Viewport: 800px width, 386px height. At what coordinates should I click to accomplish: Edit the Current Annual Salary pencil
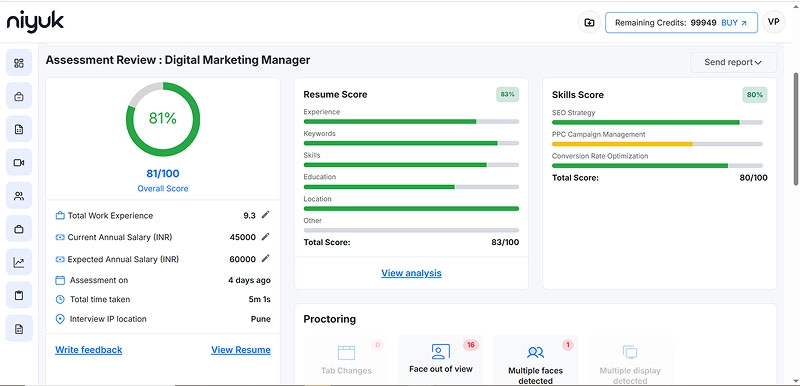pos(265,237)
